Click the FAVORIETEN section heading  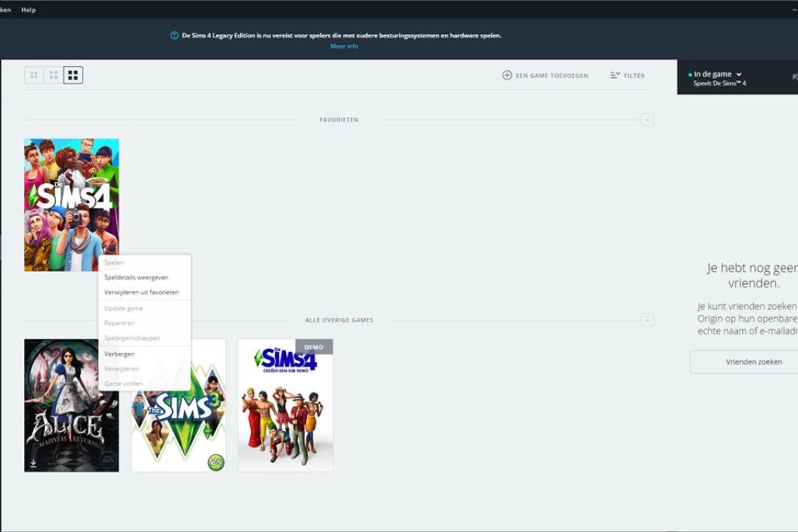coord(339,120)
